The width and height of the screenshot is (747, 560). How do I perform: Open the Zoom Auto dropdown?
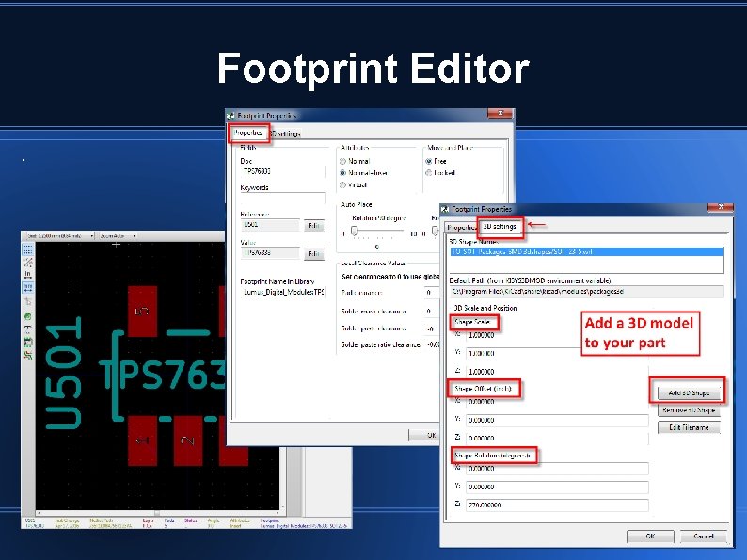click(118, 236)
